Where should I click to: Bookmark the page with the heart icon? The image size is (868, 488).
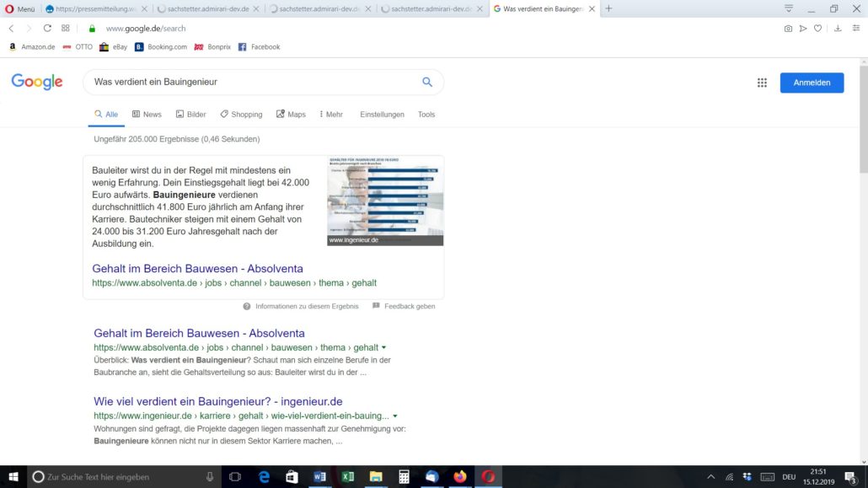click(x=817, y=29)
